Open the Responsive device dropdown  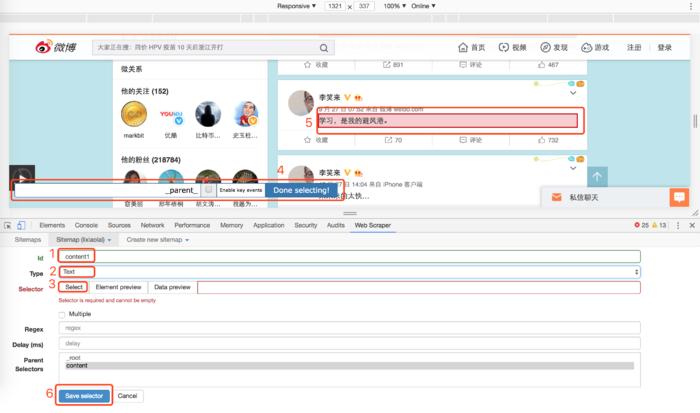click(x=296, y=6)
